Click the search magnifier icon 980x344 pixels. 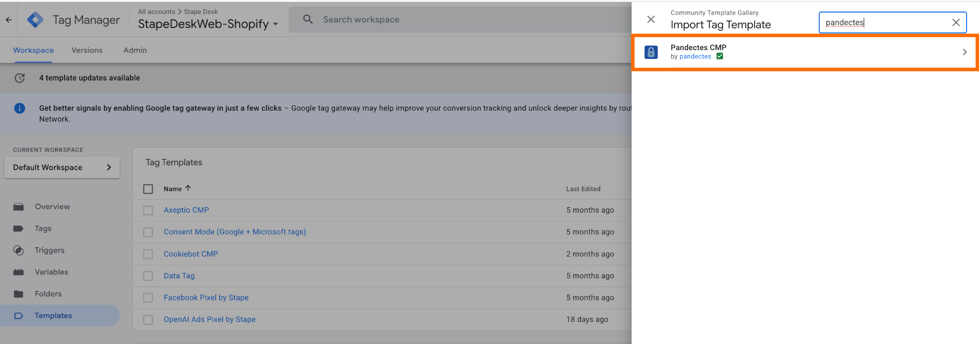click(x=308, y=19)
